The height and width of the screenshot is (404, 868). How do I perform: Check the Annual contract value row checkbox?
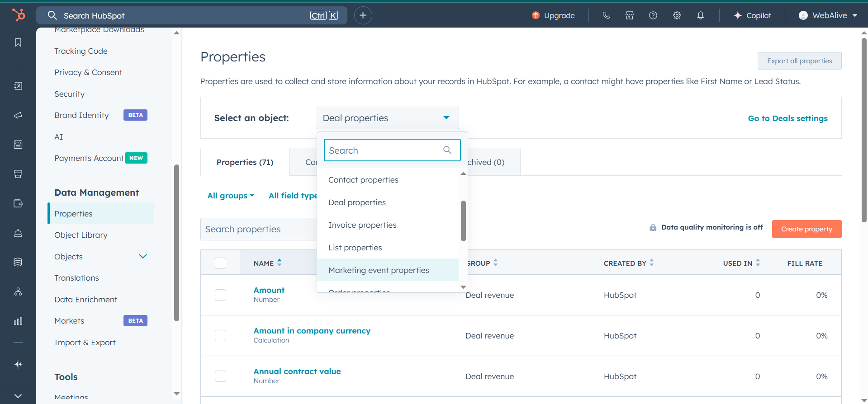point(220,376)
